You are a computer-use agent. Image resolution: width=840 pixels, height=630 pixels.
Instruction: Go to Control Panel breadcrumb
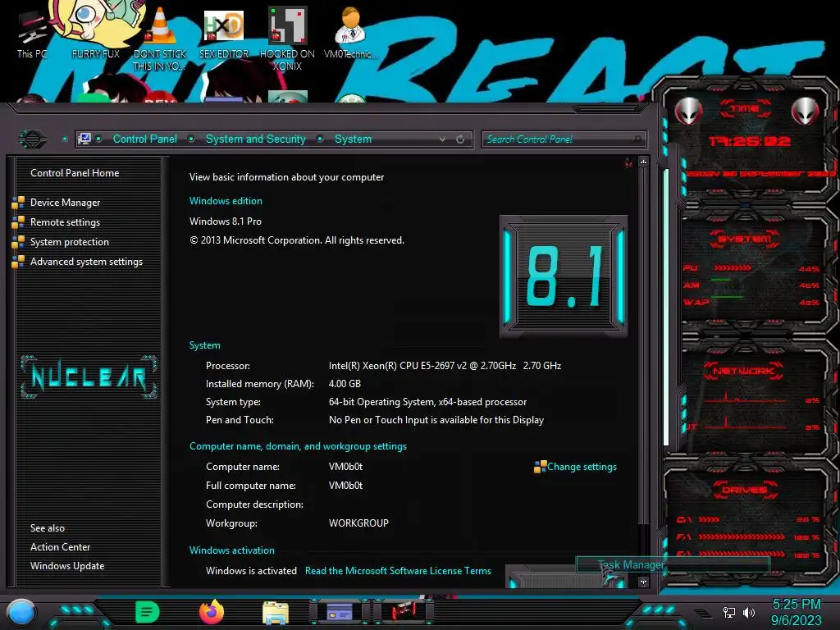click(144, 139)
